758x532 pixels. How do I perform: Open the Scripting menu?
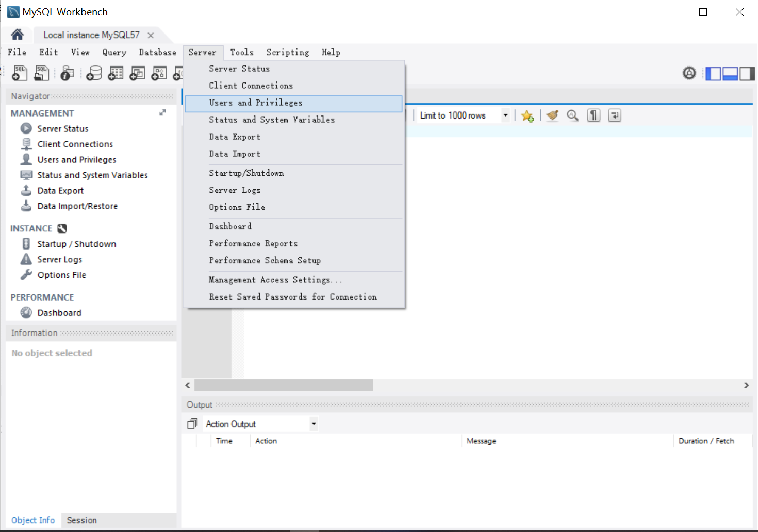288,52
